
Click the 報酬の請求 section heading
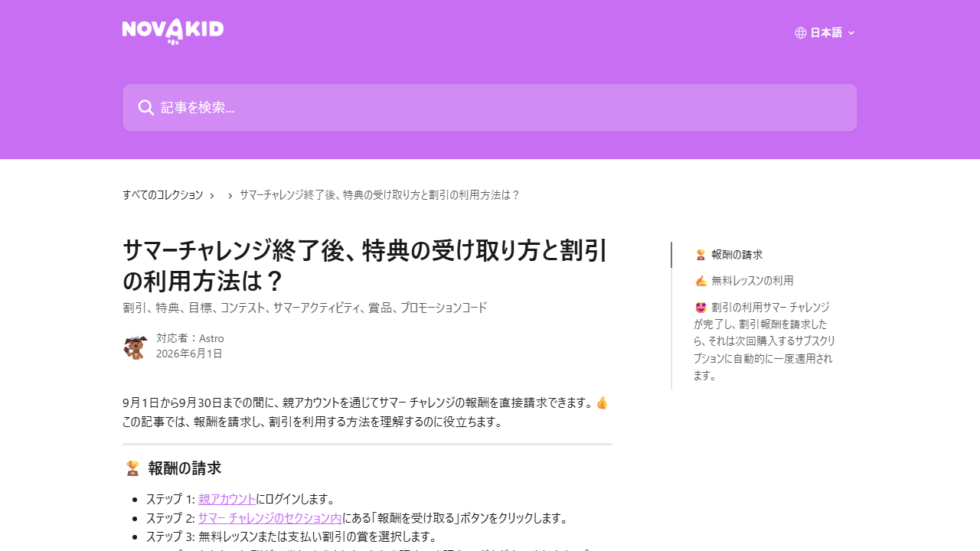tap(185, 468)
